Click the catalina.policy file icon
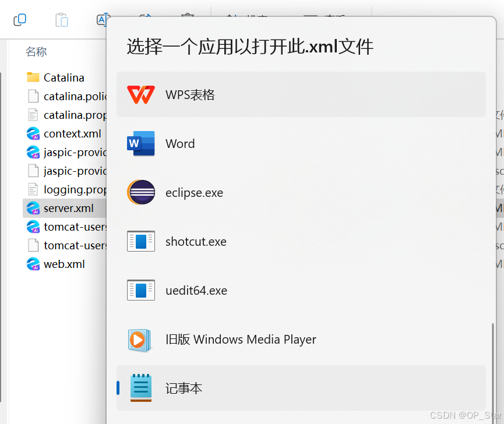 pos(33,96)
